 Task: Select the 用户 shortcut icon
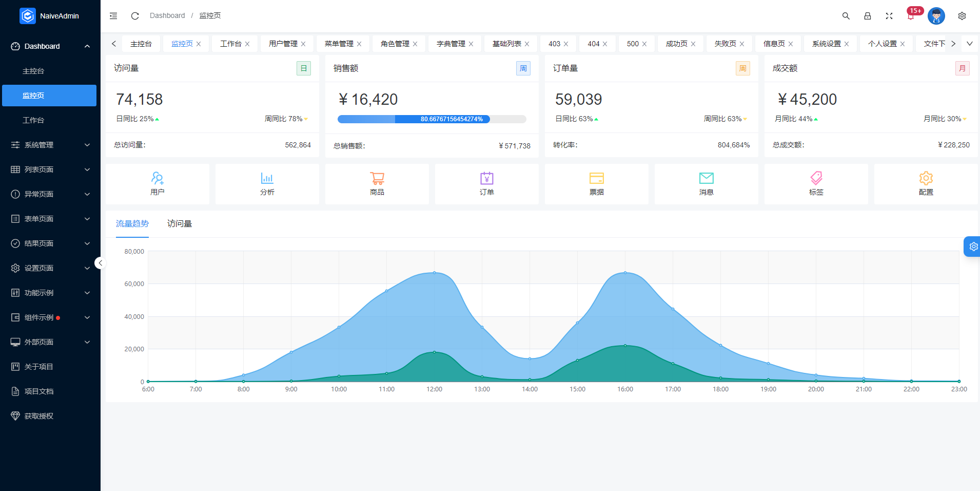pyautogui.click(x=158, y=184)
